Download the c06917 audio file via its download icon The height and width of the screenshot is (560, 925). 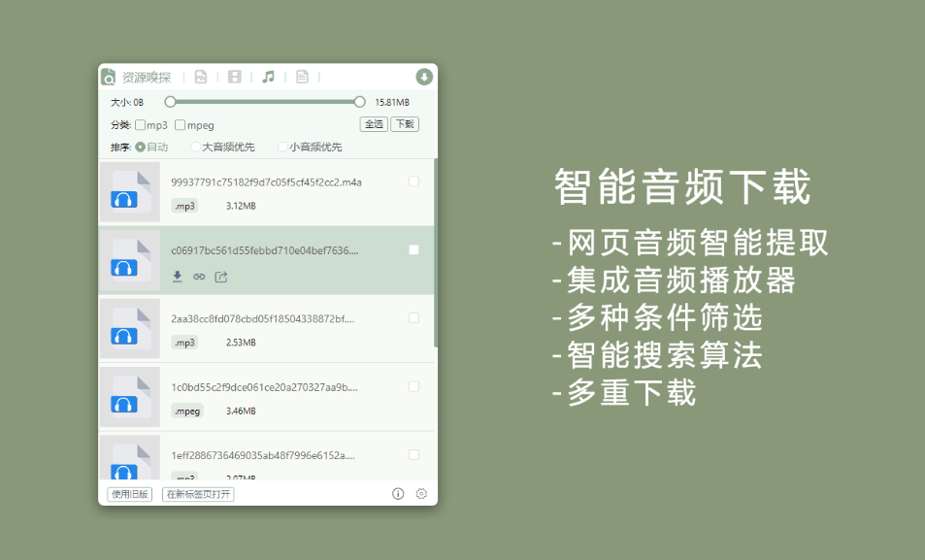[177, 278]
